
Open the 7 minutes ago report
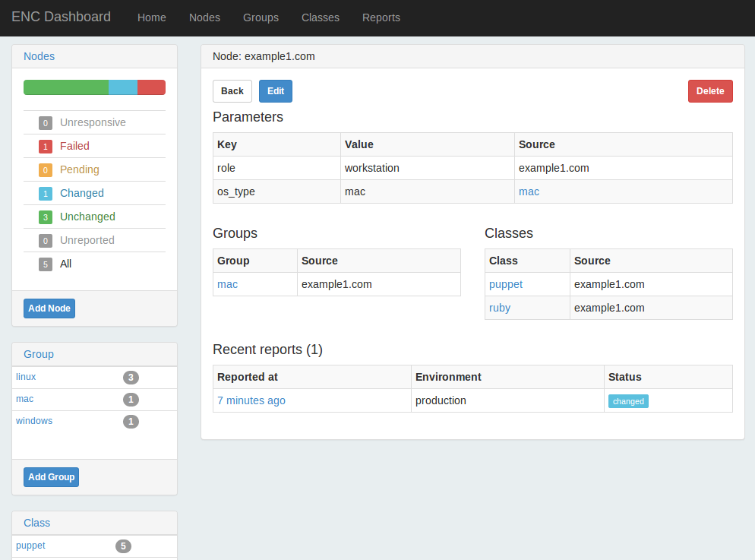click(x=251, y=400)
